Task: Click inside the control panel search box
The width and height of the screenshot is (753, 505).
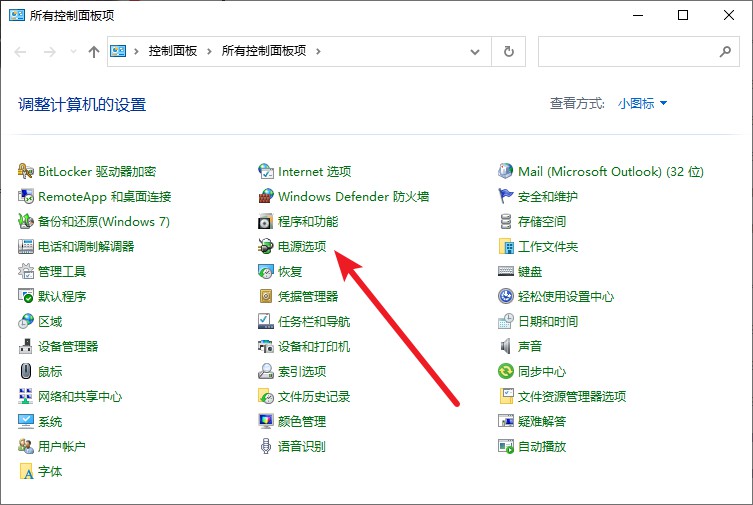Action: [x=625, y=51]
